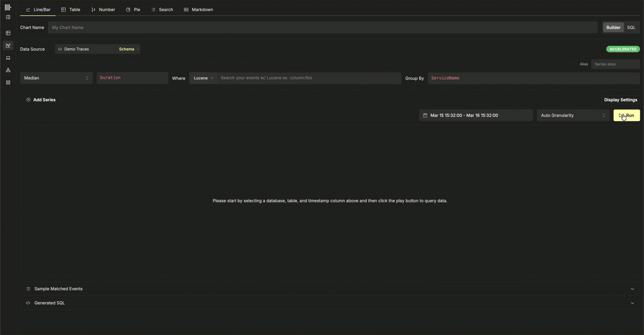This screenshot has height=335, width=644.
Task: Open the Lucene query language dropdown
Action: (203, 78)
